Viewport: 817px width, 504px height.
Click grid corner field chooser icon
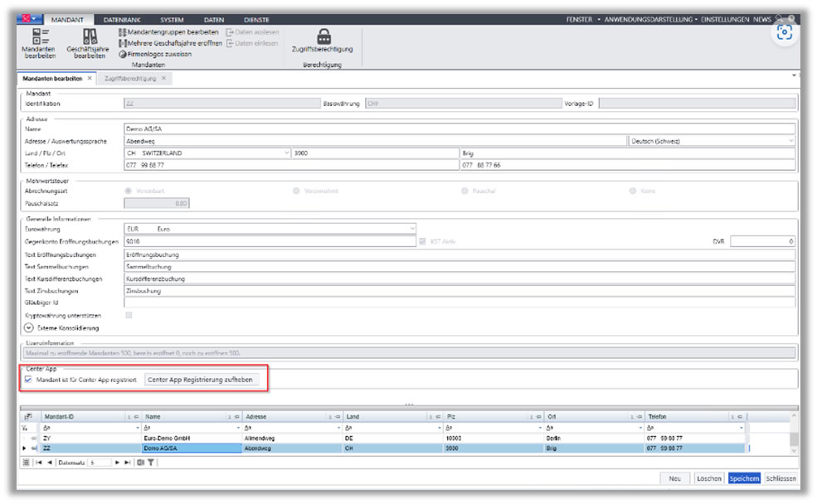pyautogui.click(x=28, y=416)
